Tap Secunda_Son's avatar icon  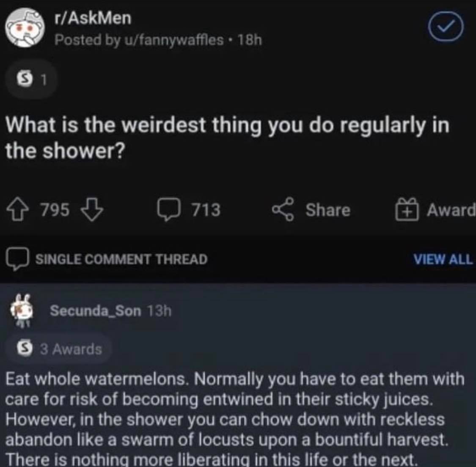22,310
